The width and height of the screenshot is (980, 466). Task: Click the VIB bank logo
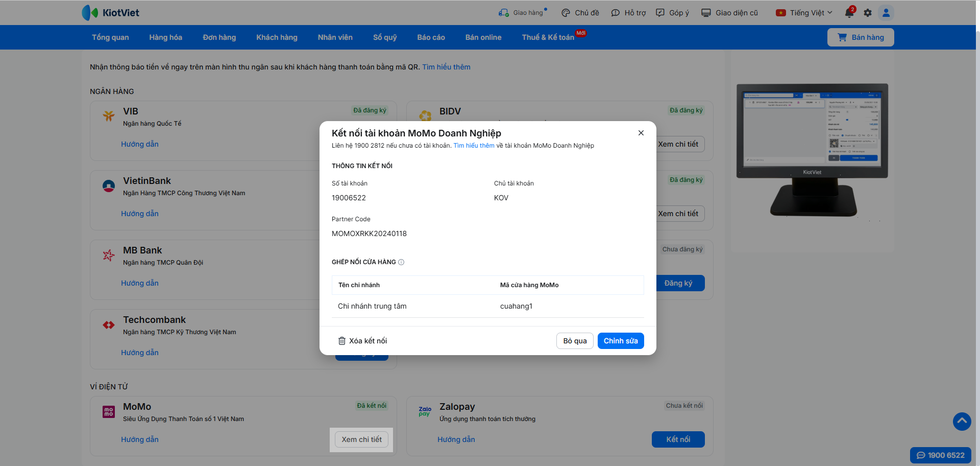point(109,116)
